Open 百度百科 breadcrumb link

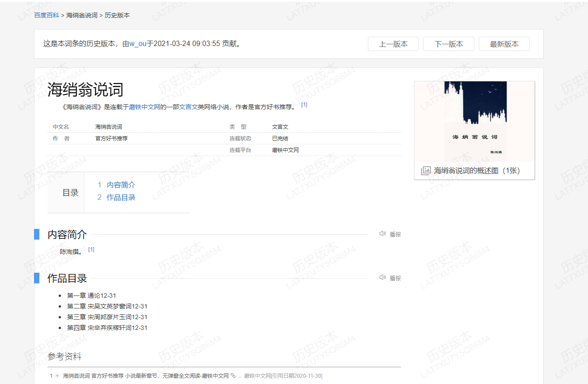click(47, 15)
